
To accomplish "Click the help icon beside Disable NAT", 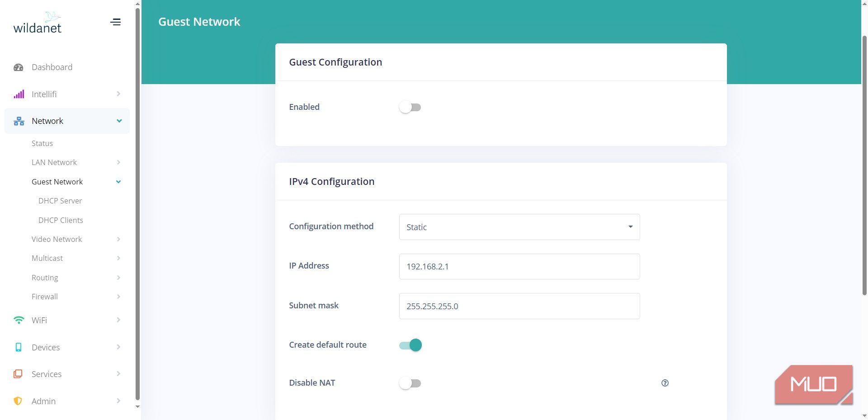I will (x=665, y=383).
